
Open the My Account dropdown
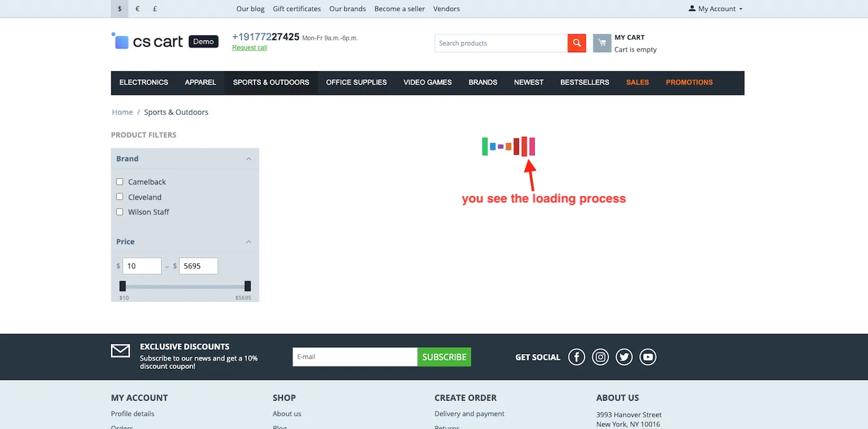click(715, 9)
